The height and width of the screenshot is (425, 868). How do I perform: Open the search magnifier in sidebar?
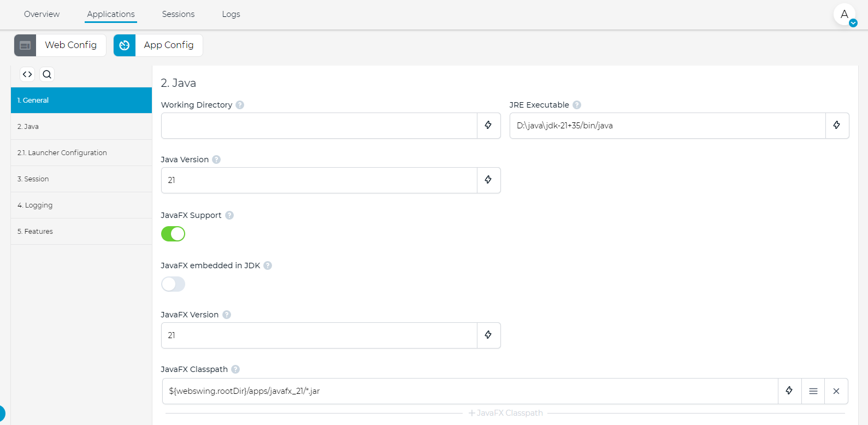click(x=47, y=74)
